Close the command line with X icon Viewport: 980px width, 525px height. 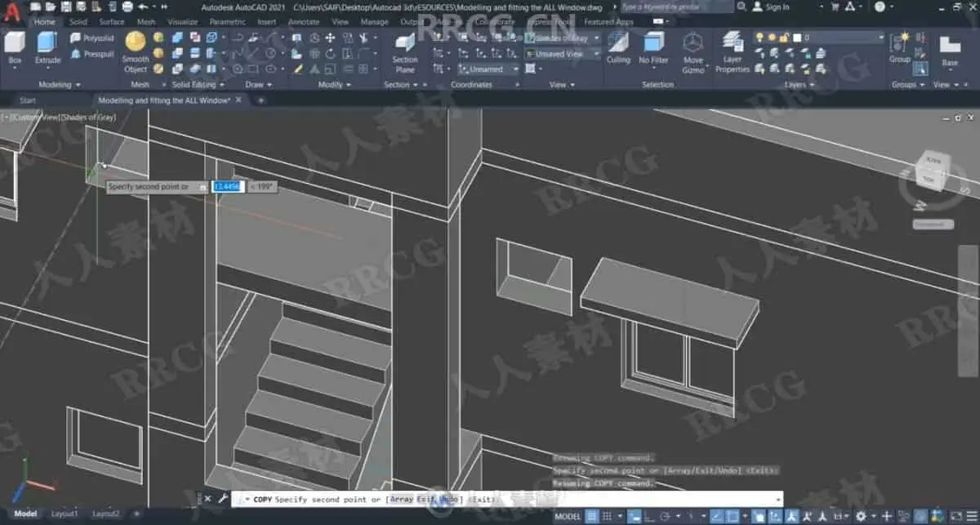click(x=207, y=498)
